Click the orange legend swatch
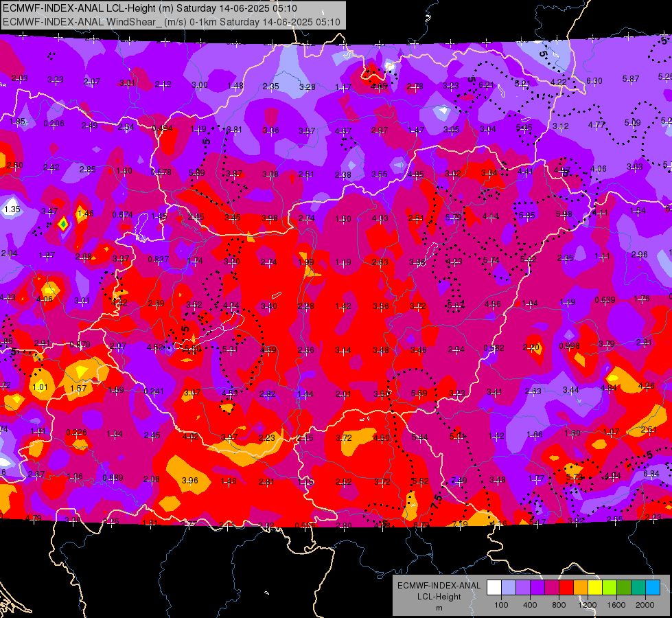 pyautogui.click(x=581, y=587)
